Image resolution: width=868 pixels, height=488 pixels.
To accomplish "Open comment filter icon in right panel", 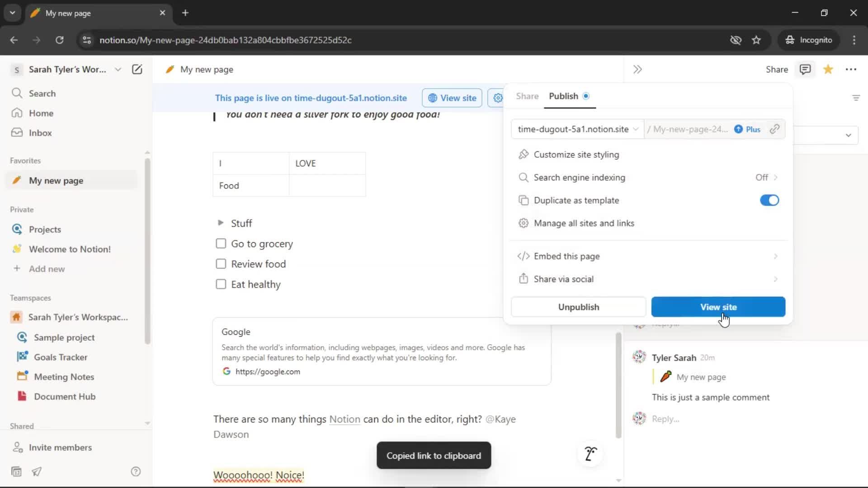I will coord(856,98).
